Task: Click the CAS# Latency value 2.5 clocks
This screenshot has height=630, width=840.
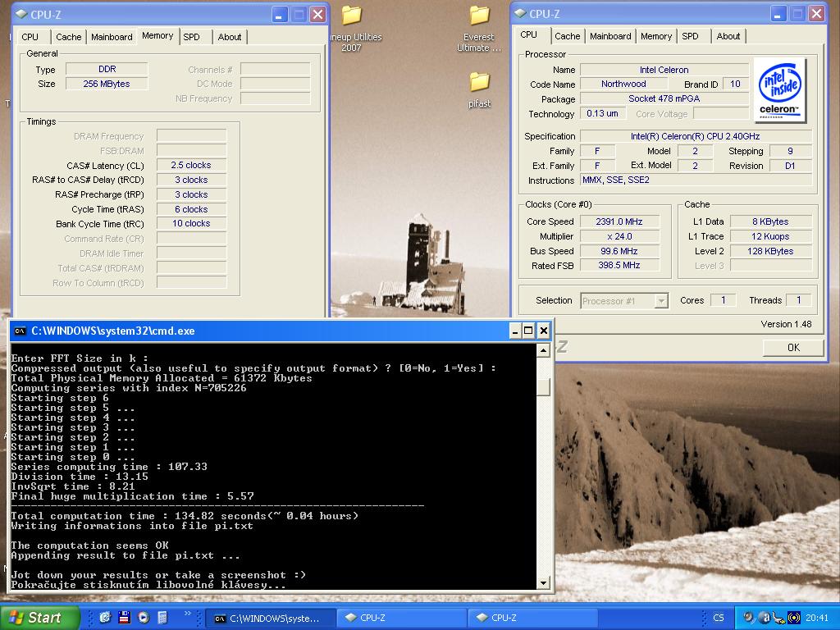Action: pyautogui.click(x=191, y=165)
